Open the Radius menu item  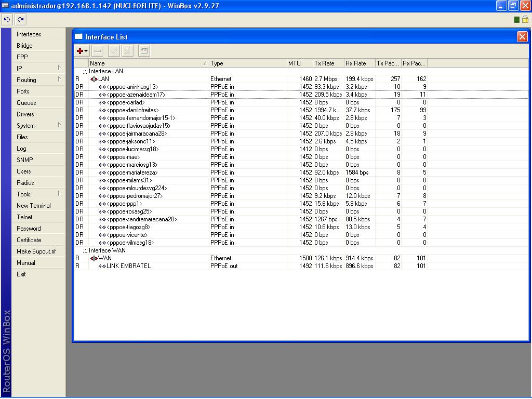click(38, 183)
